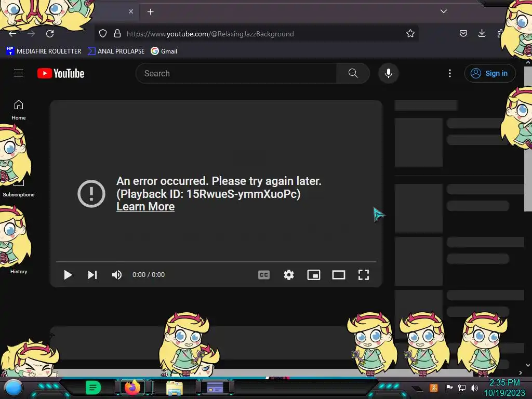Open Action Center flag icon
Image resolution: width=532 pixels, height=399 pixels.
[449, 388]
